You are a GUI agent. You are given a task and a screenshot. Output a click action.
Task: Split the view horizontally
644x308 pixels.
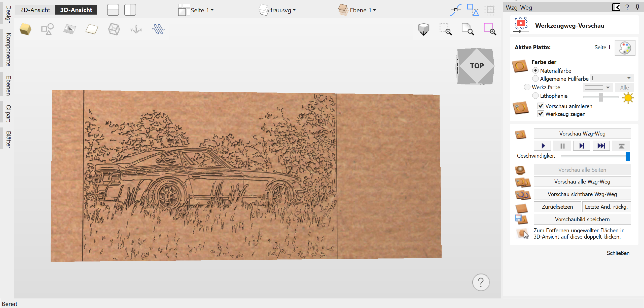click(113, 10)
